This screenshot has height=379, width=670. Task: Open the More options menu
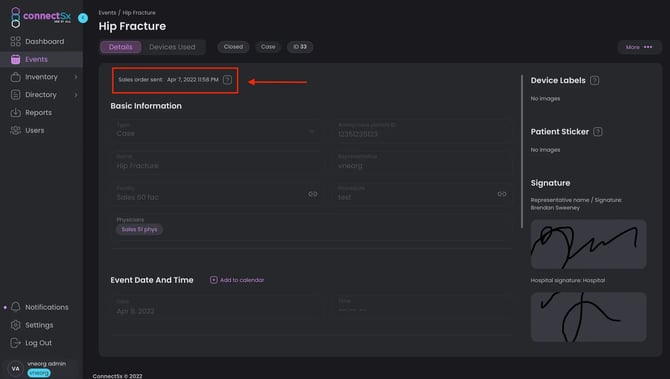point(639,47)
